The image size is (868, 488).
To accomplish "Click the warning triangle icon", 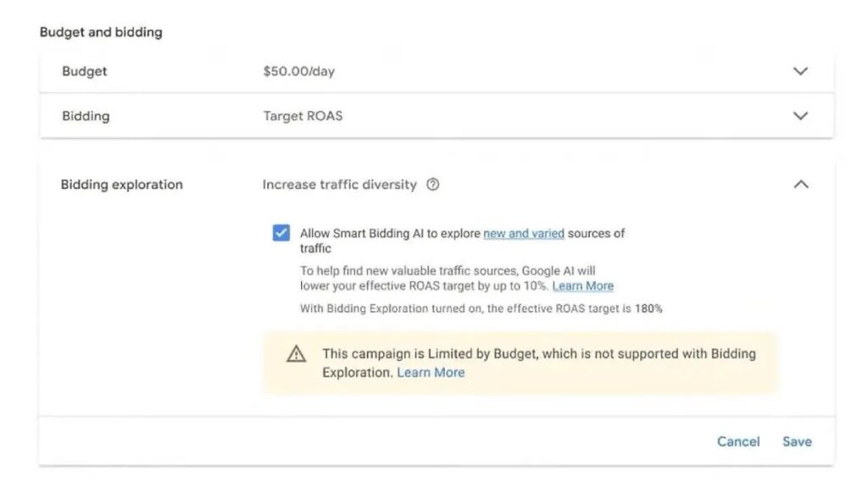I will tap(296, 353).
